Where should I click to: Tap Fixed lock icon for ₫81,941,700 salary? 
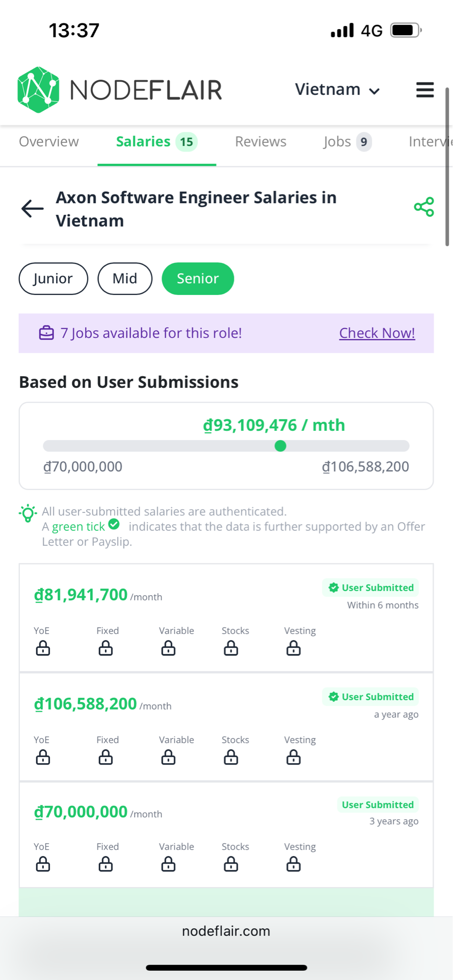[x=106, y=648]
